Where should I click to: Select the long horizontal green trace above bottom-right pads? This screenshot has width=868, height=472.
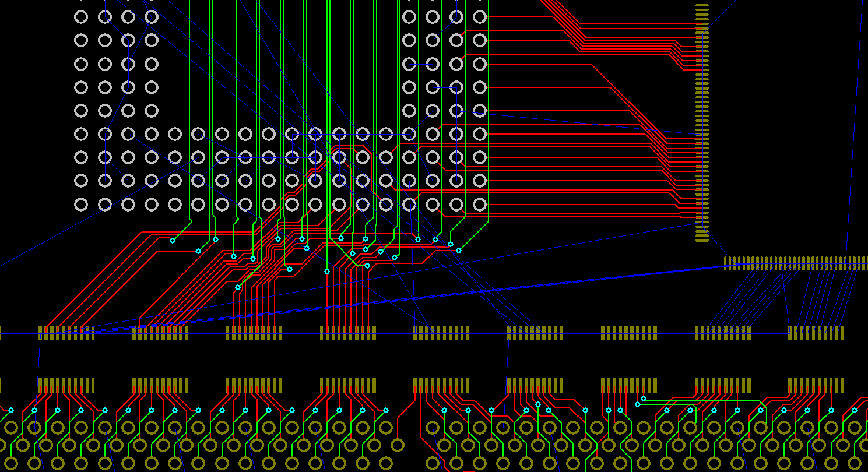pos(702,401)
